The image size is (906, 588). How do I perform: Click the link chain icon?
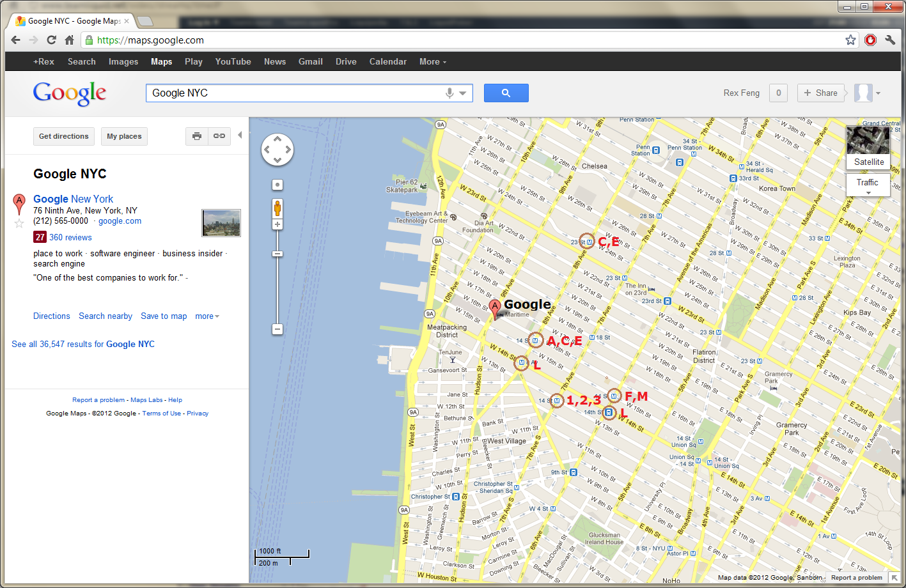point(219,136)
